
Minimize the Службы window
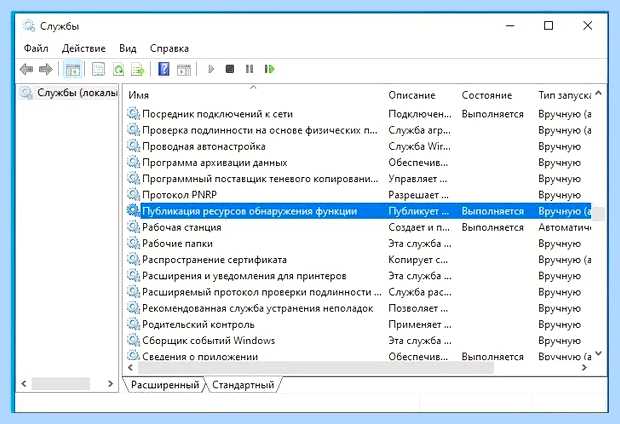point(510,26)
